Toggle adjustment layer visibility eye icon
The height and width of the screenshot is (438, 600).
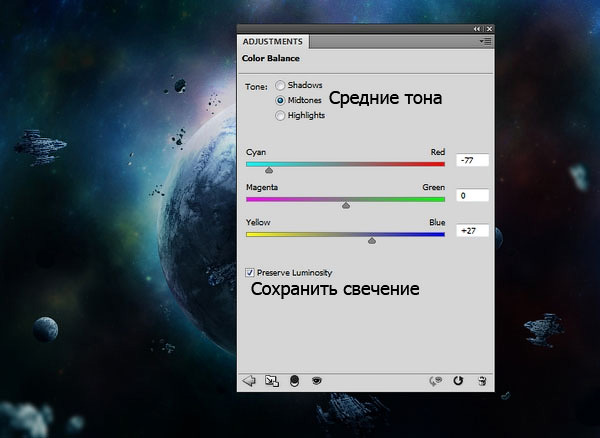click(316, 380)
